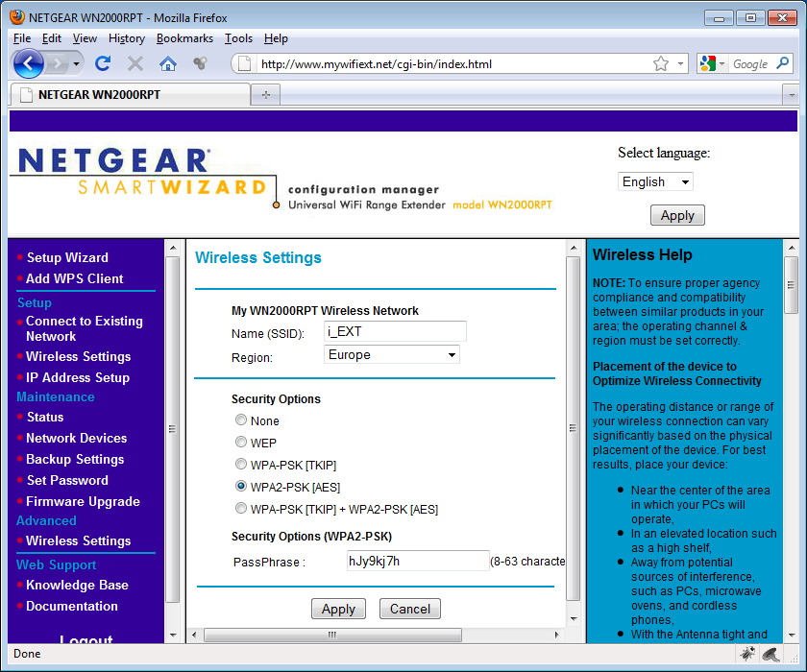The image size is (807, 672).
Task: Click Apply under Select language
Action: [677, 215]
